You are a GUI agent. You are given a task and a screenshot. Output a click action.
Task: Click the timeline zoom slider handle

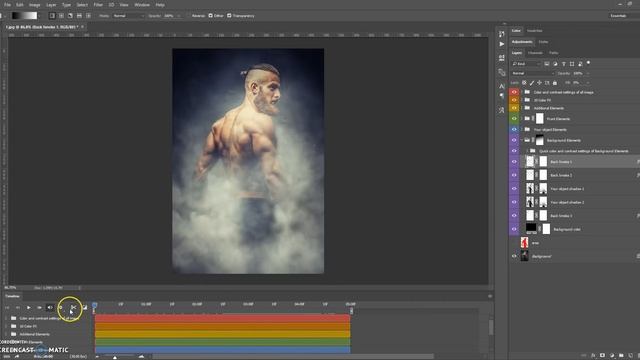(115, 357)
